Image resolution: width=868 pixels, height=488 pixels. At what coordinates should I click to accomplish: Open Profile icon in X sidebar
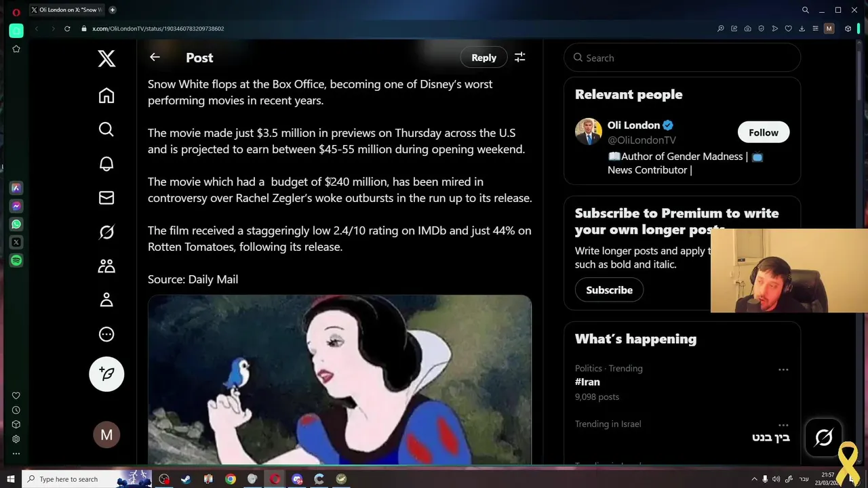click(106, 300)
